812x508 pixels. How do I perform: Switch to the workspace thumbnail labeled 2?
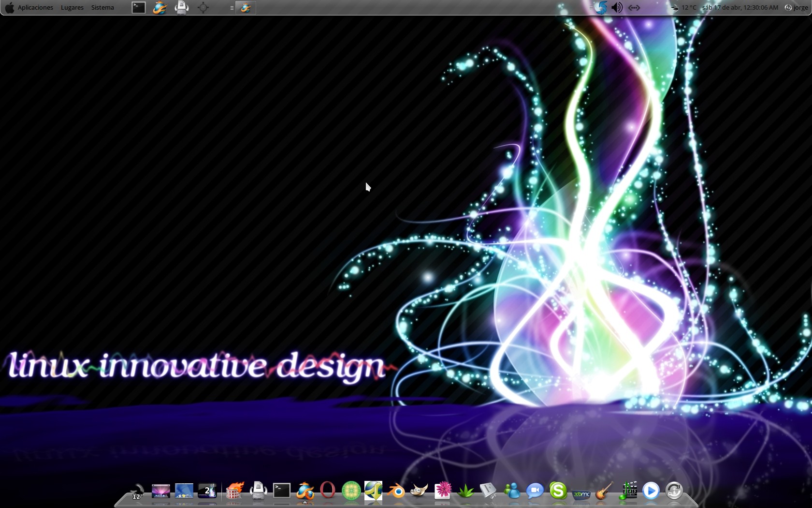pyautogui.click(x=207, y=491)
